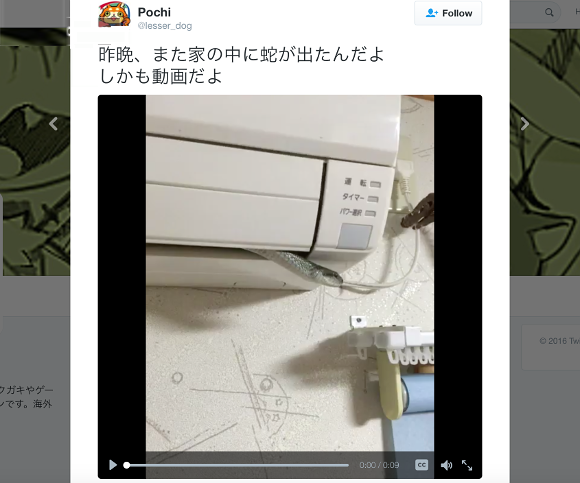Viewport: 580px width, 483px height.
Task: Click the dimmed Japanese profile bio text
Action: 26,397
